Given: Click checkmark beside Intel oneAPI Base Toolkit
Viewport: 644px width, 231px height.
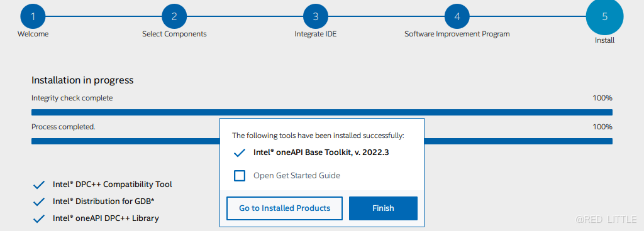Looking at the screenshot, I should pyautogui.click(x=240, y=153).
